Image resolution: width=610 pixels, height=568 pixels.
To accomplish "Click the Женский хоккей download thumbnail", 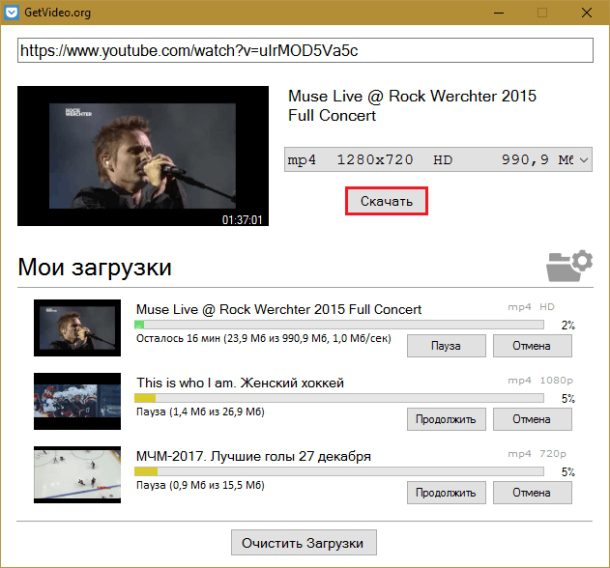I will 77,401.
